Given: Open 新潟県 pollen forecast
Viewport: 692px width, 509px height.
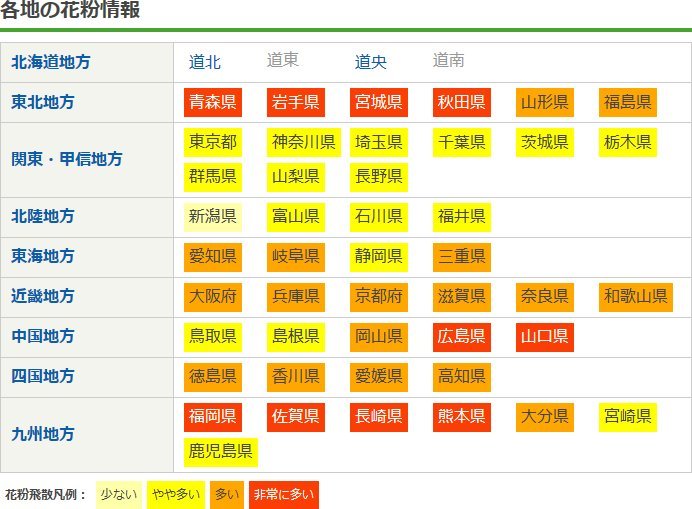Looking at the screenshot, I should 212,216.
